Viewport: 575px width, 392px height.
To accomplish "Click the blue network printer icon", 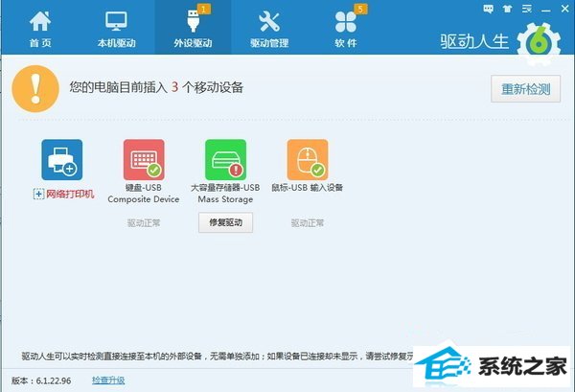I will point(62,160).
